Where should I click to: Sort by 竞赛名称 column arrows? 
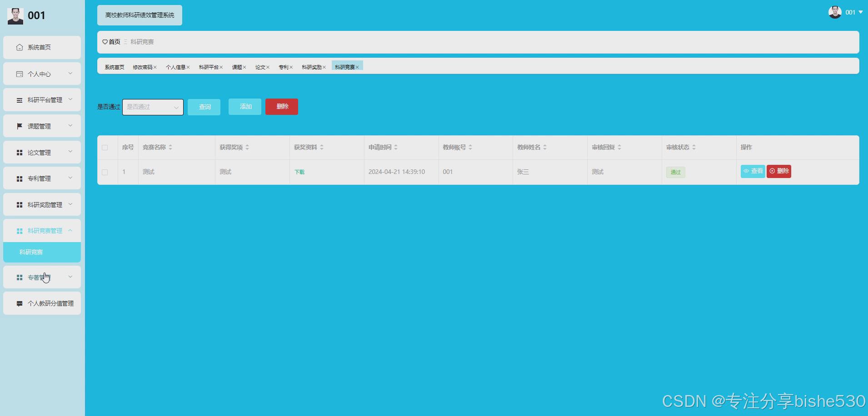click(x=170, y=148)
